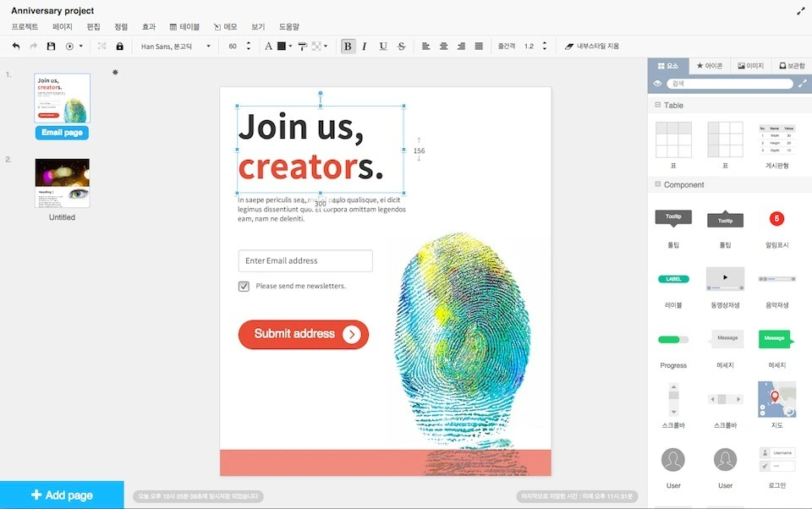Collapse the Table section
The width and height of the screenshot is (812, 509).
point(658,105)
